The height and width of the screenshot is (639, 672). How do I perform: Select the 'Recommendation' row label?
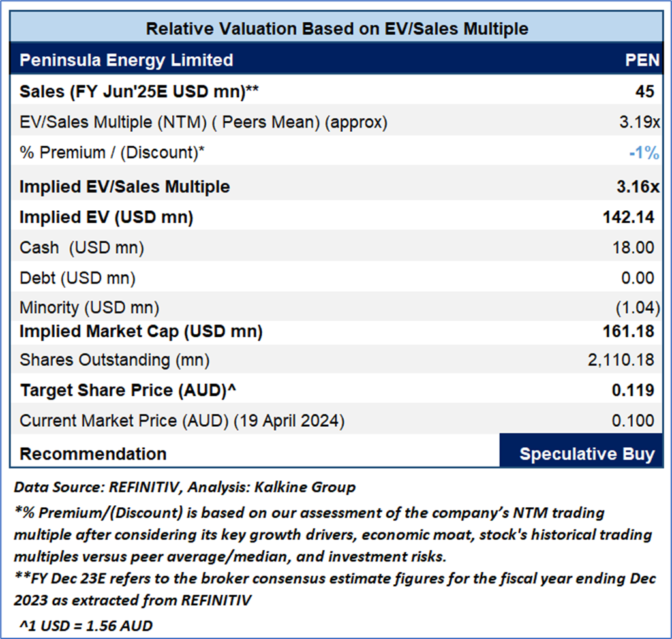93,454
